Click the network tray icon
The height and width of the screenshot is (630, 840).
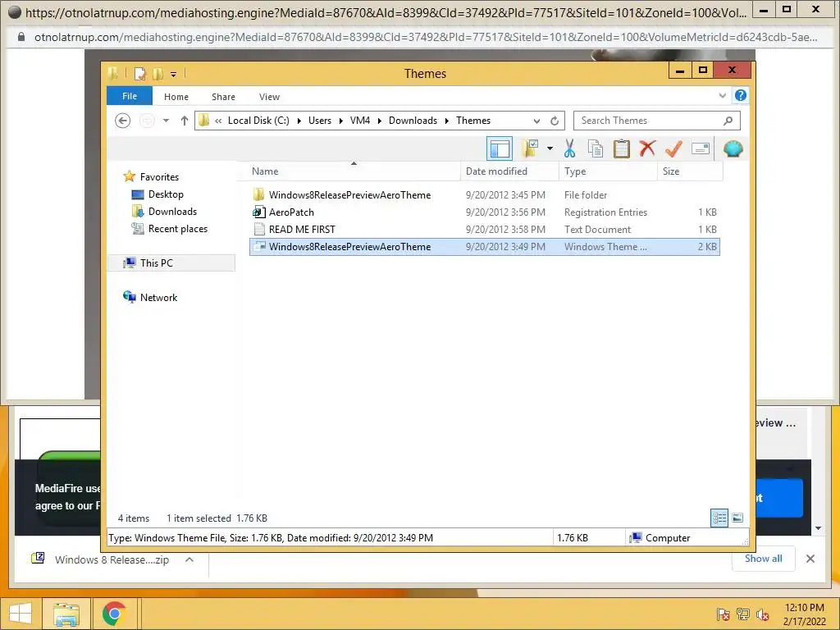pos(743,614)
